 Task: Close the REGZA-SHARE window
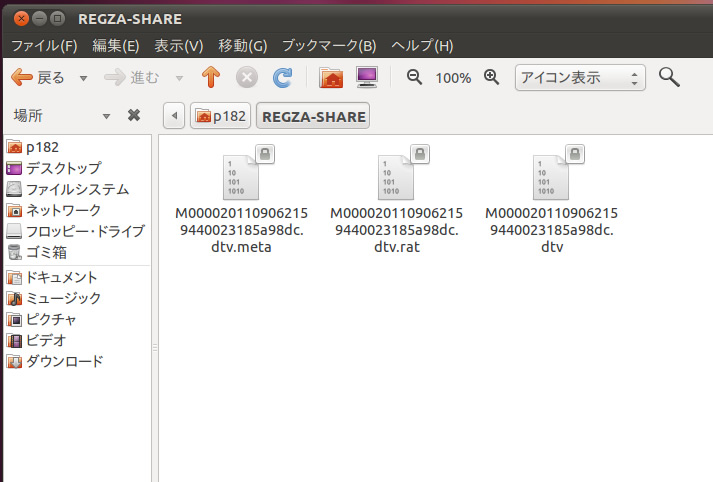[x=21, y=19]
